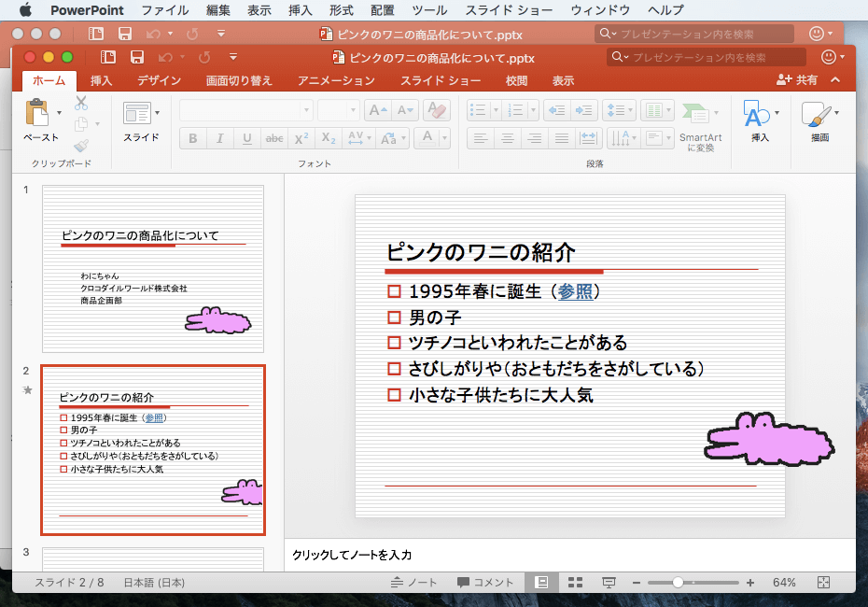Click the numbered list icon
This screenshot has width=868, height=607.
[x=515, y=110]
